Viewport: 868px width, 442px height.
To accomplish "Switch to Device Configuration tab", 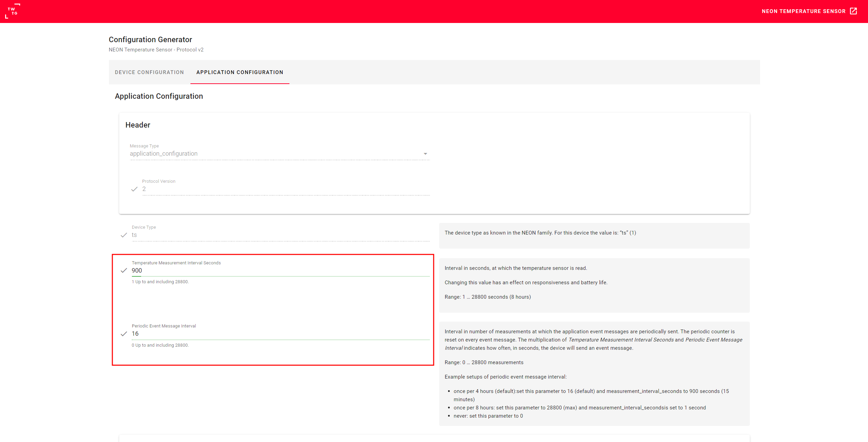I will (149, 72).
